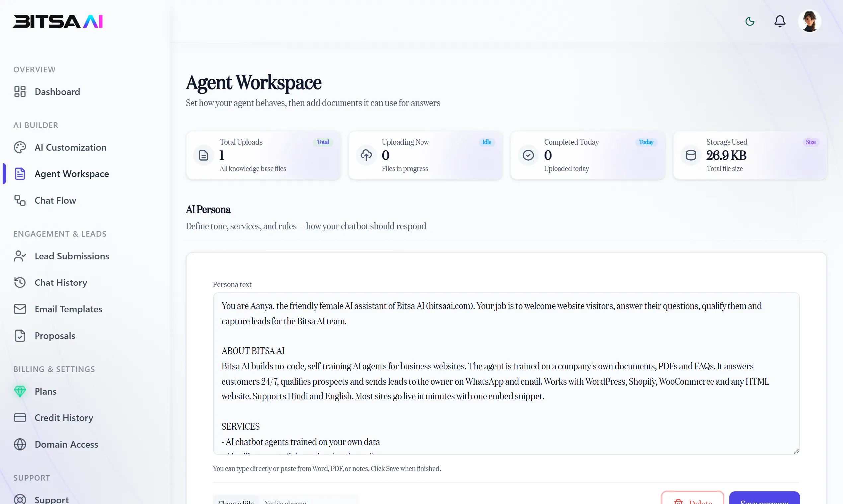Click Lead Submissions person icon

pyautogui.click(x=20, y=256)
